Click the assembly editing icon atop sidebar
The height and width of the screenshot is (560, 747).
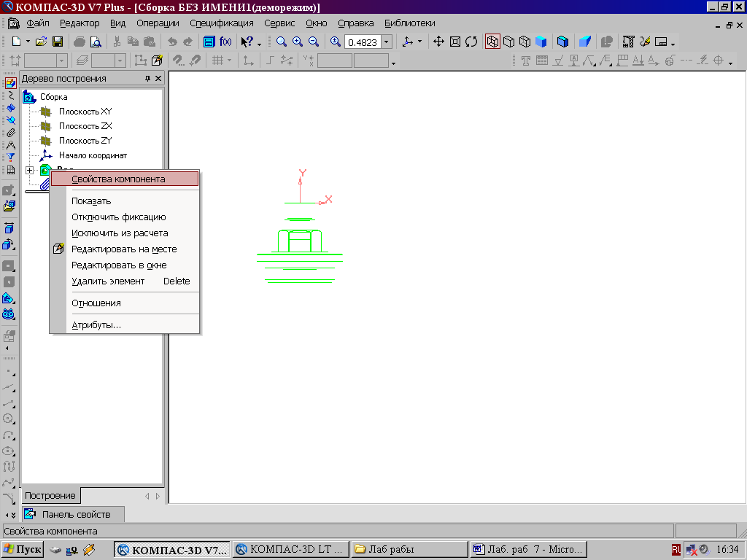coord(10,83)
